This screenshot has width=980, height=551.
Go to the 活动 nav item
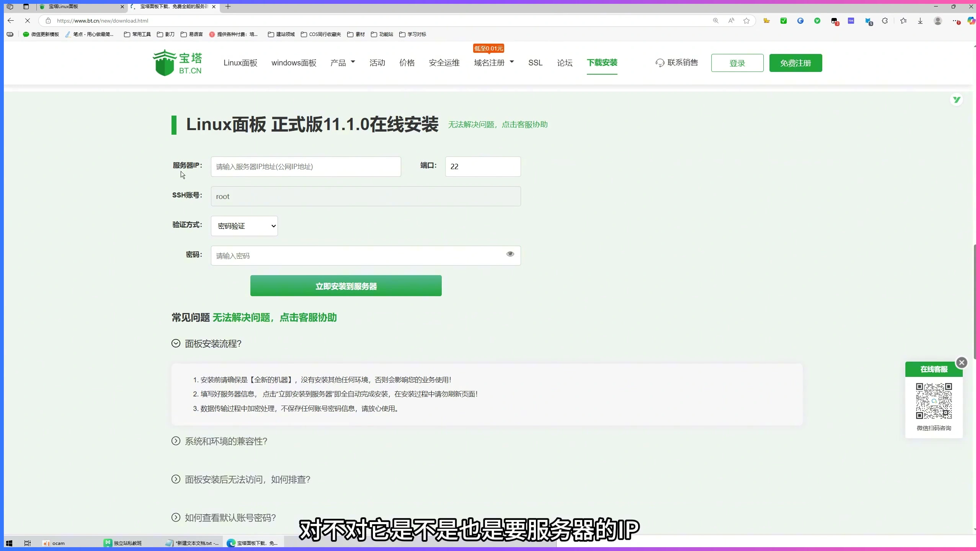(377, 63)
